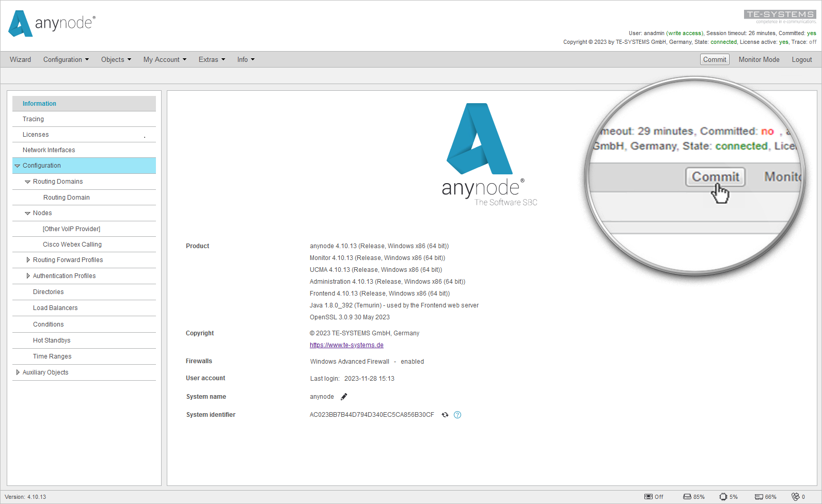The height and width of the screenshot is (504, 822).
Task: Open the Wizard menu item
Action: [x=20, y=59]
